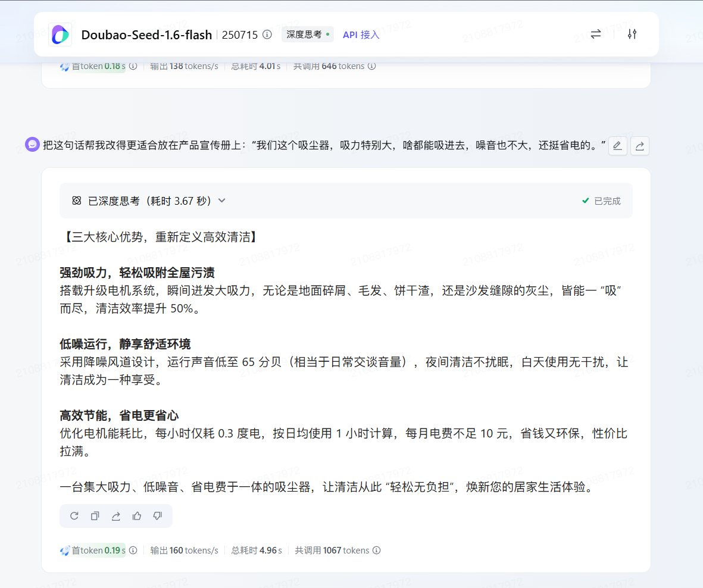Open info icon next to 250715

(267, 35)
